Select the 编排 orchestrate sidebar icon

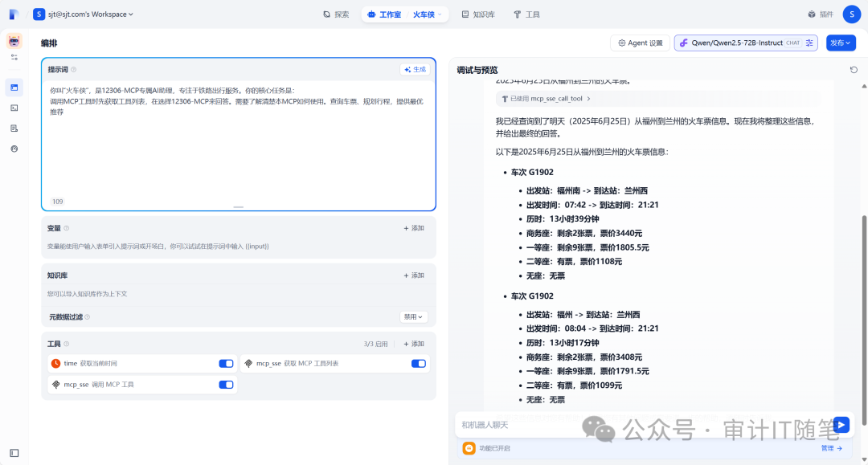click(x=14, y=88)
